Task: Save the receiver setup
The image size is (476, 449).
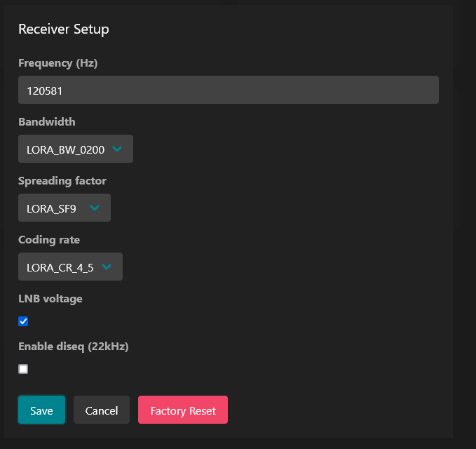Action: (41, 410)
